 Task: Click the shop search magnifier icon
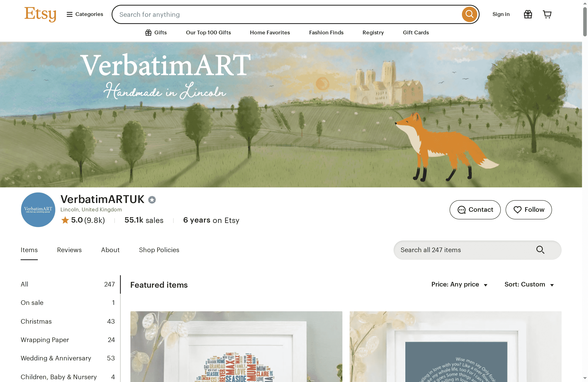point(540,250)
